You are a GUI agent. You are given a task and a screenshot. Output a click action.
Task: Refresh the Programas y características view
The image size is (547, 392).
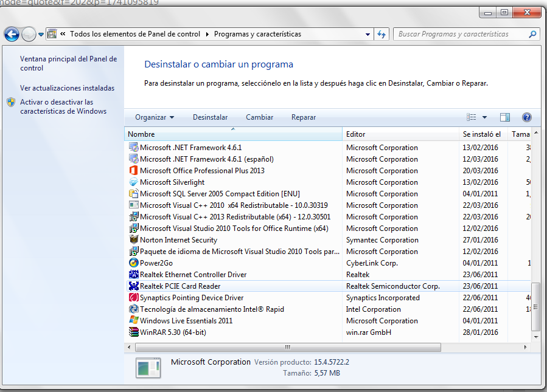point(382,34)
